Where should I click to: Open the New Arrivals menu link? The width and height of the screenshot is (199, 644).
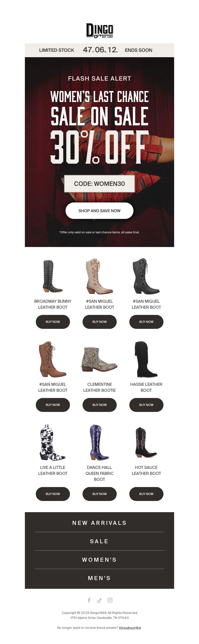[x=99, y=523]
